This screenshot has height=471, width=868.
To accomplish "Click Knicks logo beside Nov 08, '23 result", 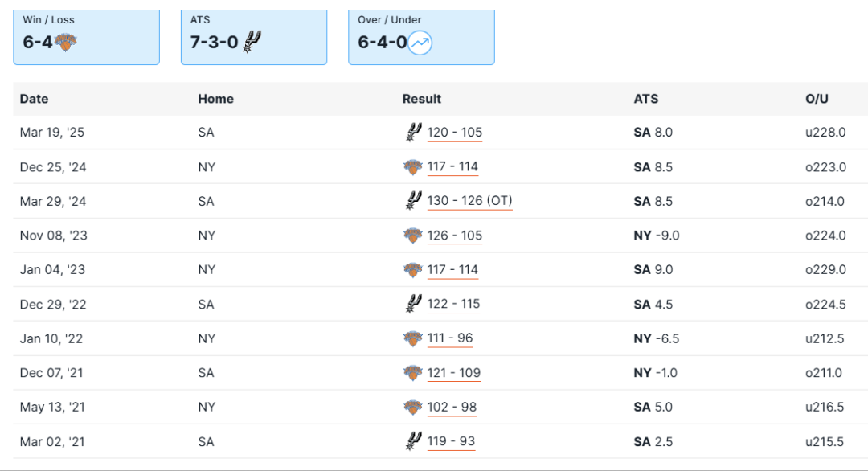I will click(x=412, y=235).
